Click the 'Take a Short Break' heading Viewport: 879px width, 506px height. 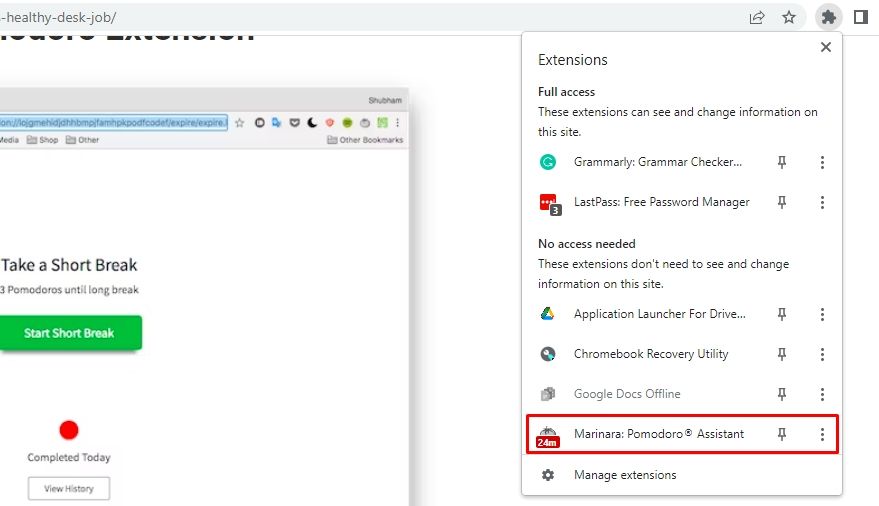click(69, 264)
